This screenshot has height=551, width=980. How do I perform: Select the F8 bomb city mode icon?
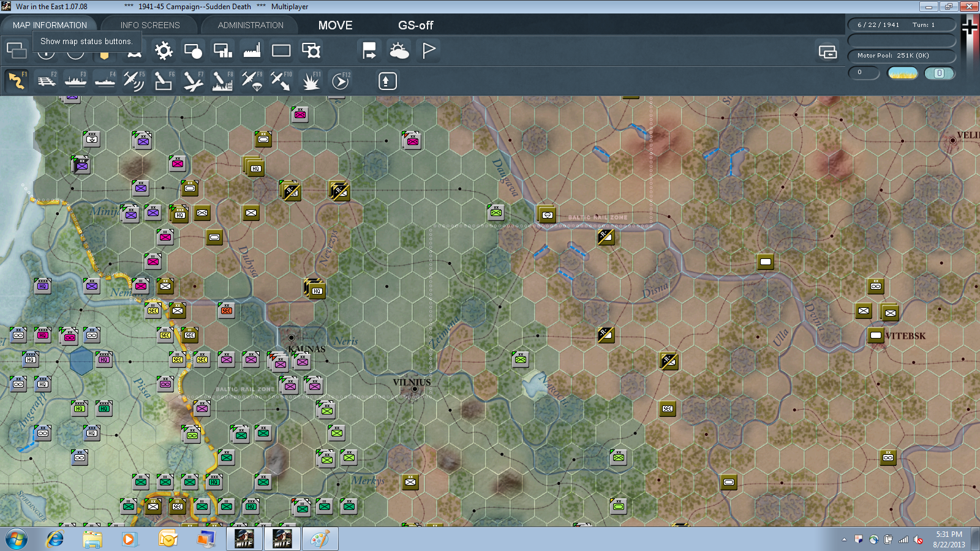pyautogui.click(x=222, y=81)
